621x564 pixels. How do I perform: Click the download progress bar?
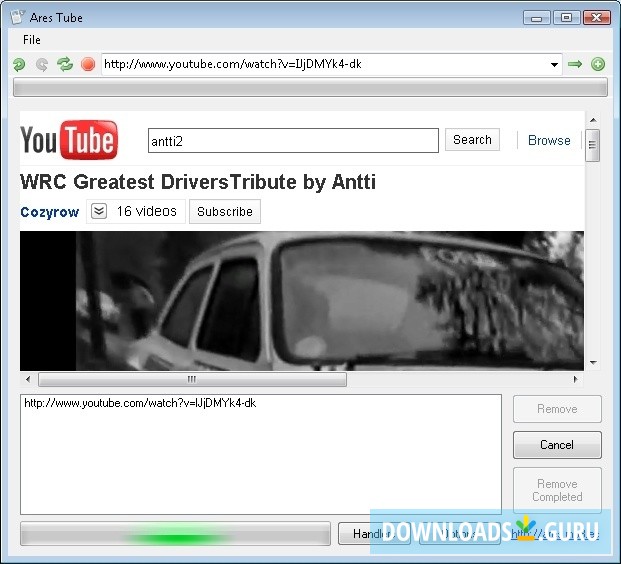[175, 534]
